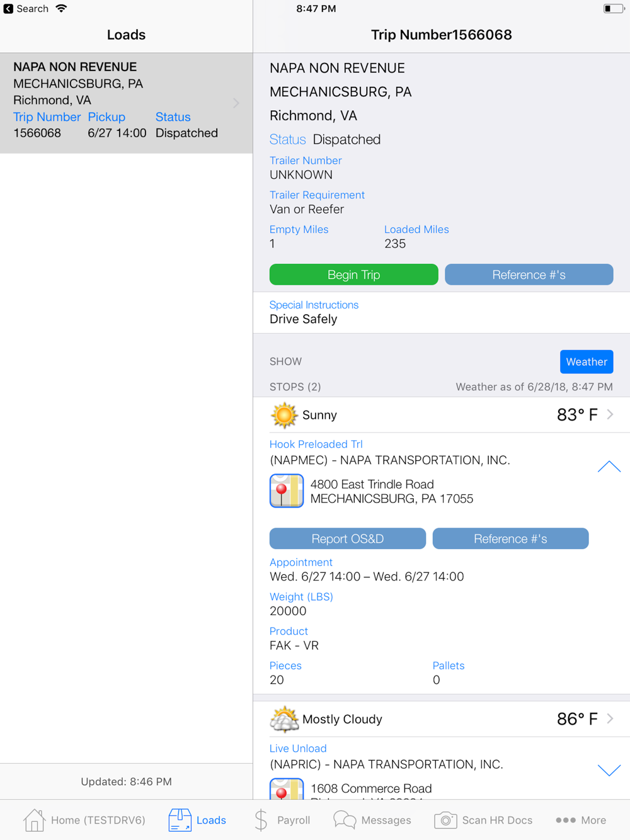Viewport: 630px width, 840px height.
Task: Tap the Pallets label
Action: 449,666
